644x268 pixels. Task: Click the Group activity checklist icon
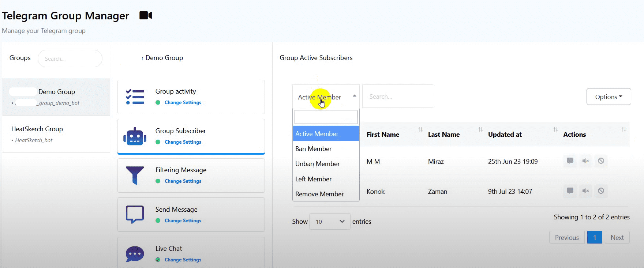[x=135, y=97]
